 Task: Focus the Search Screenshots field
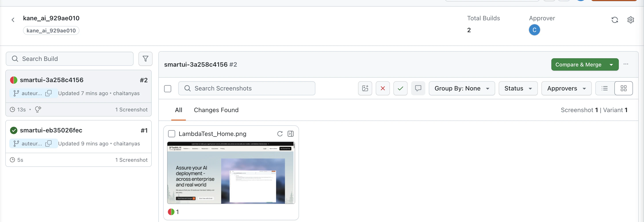coord(247,88)
